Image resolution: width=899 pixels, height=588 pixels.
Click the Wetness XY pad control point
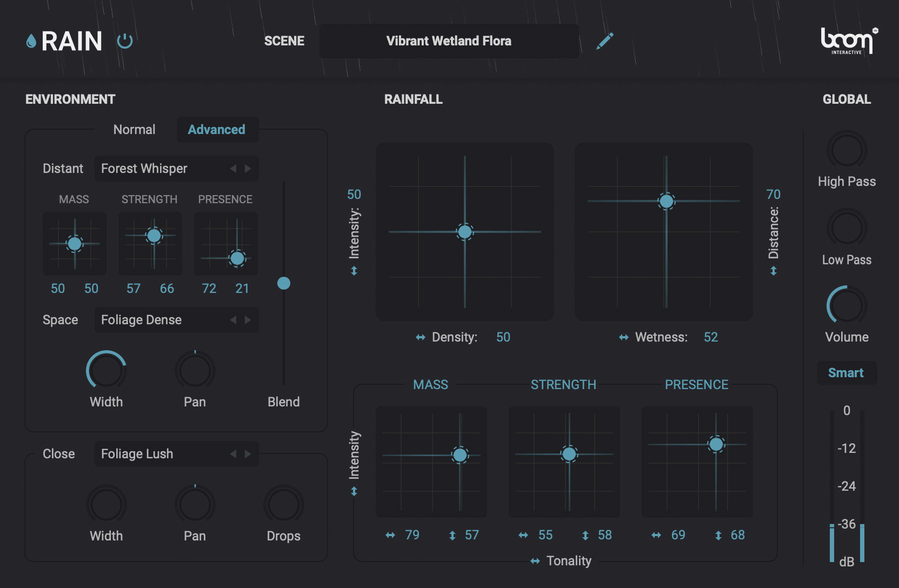coord(666,202)
